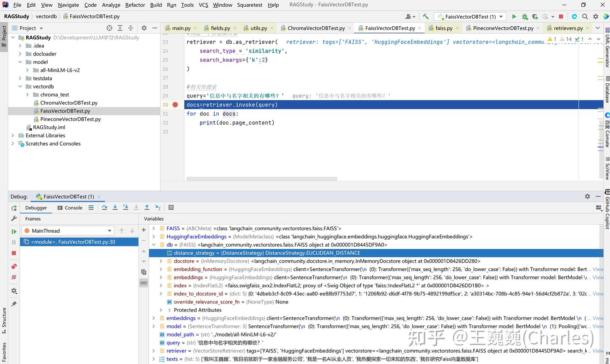610x364 pixels.
Task: Start debugging with the bug icon
Action: click(x=525, y=17)
